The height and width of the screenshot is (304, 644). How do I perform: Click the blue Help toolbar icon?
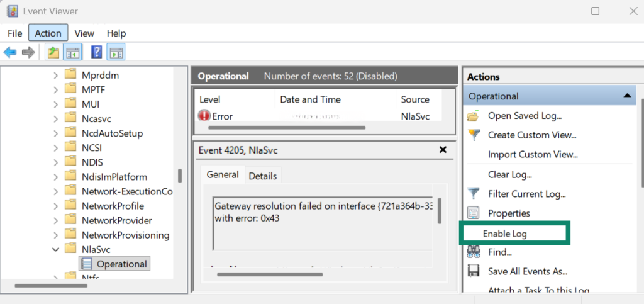pos(97,52)
